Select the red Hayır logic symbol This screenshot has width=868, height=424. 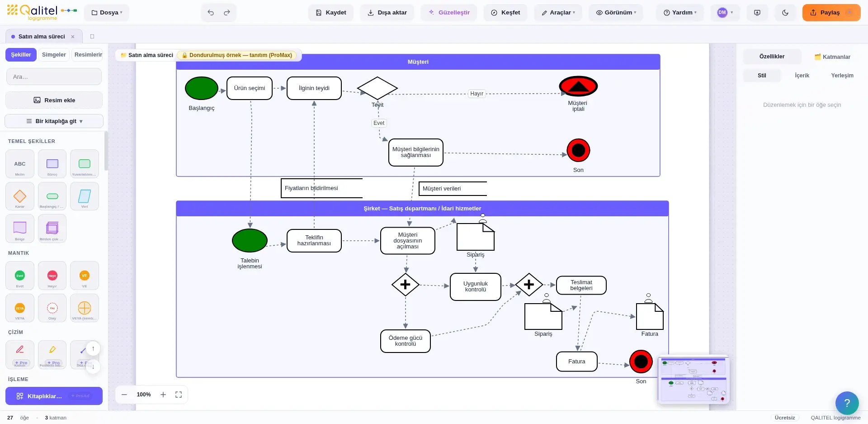click(52, 276)
